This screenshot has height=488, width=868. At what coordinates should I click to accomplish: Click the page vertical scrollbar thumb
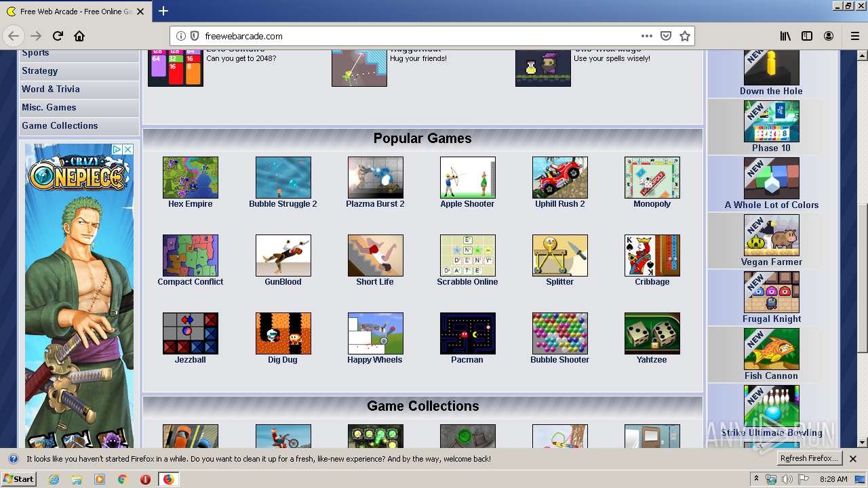click(x=862, y=278)
